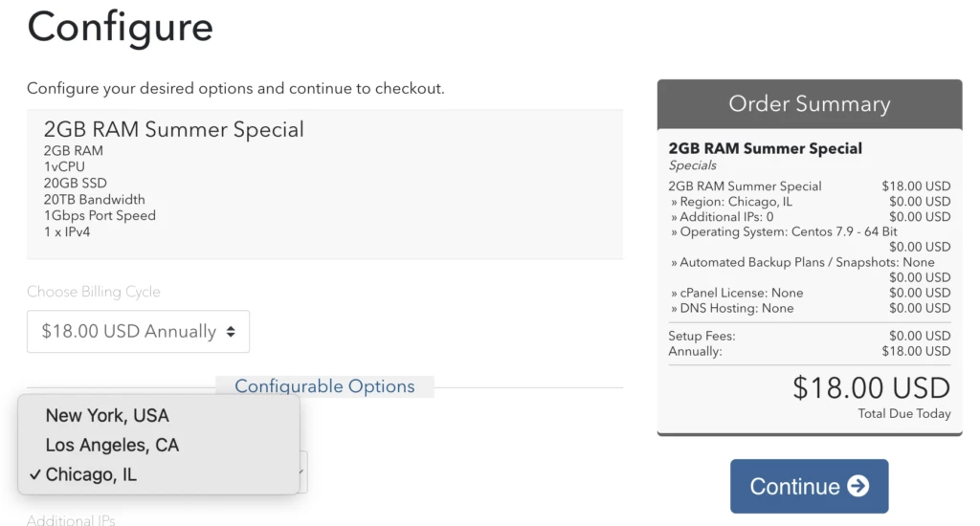This screenshot has height=526, width=980.
Task: Click the arrow icon inside Continue button
Action: [858, 486]
